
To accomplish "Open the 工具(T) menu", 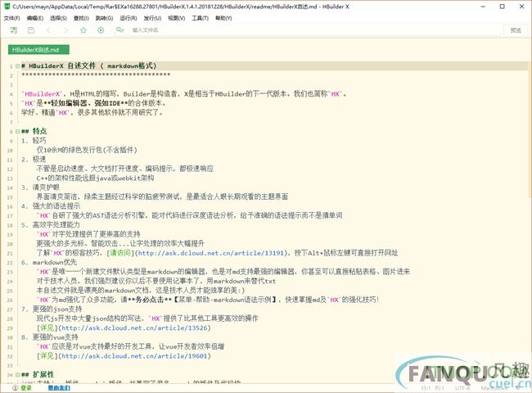I will 201,18.
